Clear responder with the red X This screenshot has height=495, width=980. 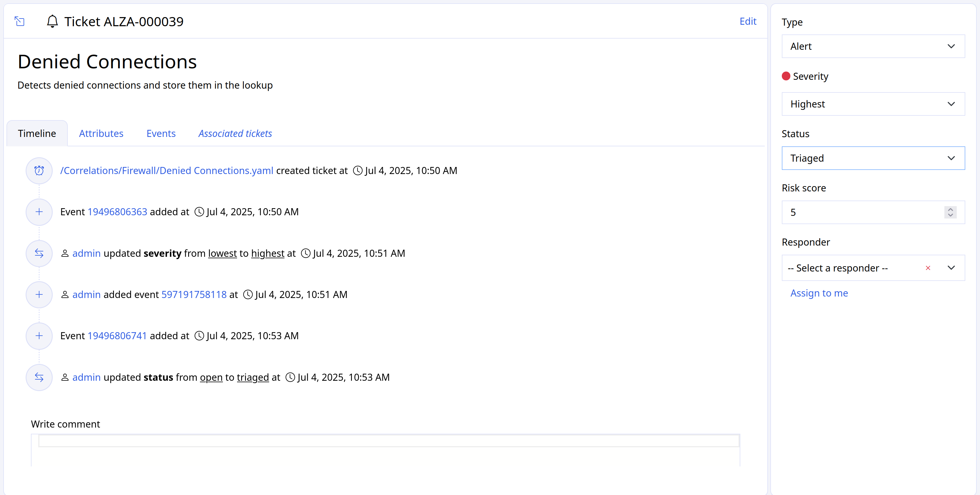928,268
